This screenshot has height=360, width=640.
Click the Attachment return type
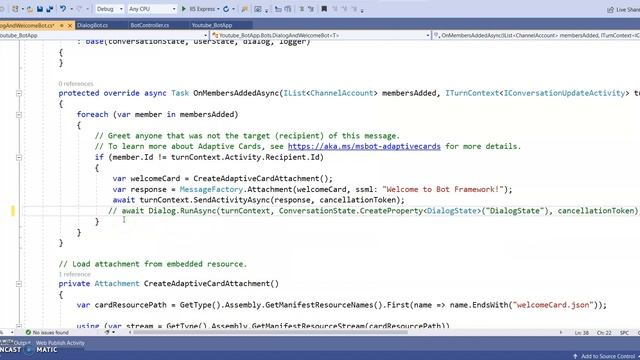(x=117, y=283)
